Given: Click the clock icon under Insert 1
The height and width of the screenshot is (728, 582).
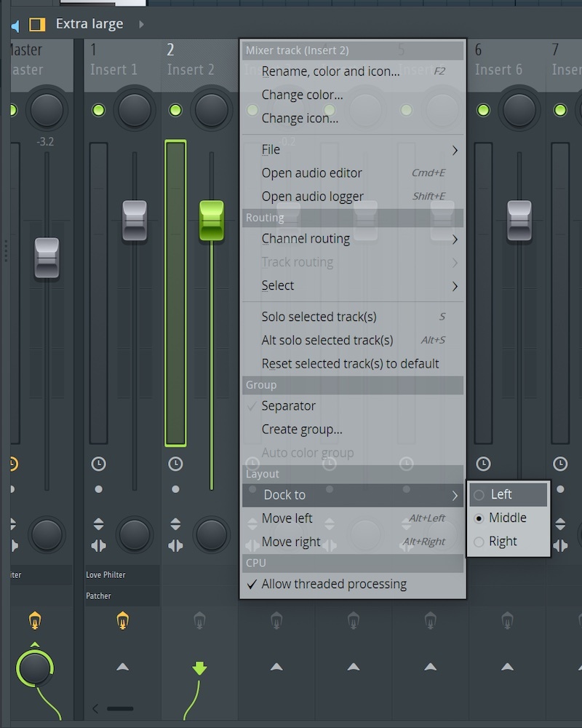Looking at the screenshot, I should coord(98,464).
